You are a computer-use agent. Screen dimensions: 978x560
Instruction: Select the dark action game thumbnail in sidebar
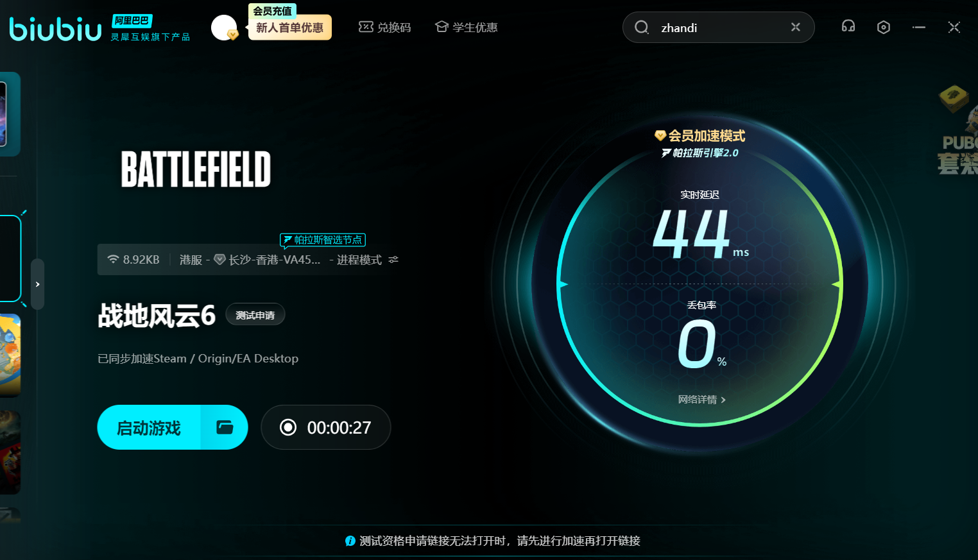(x=10, y=453)
